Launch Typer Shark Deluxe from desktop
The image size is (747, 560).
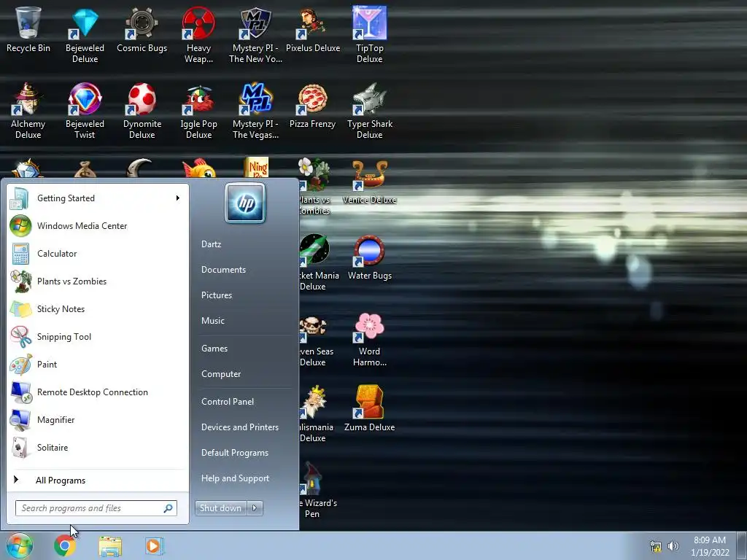tap(369, 111)
